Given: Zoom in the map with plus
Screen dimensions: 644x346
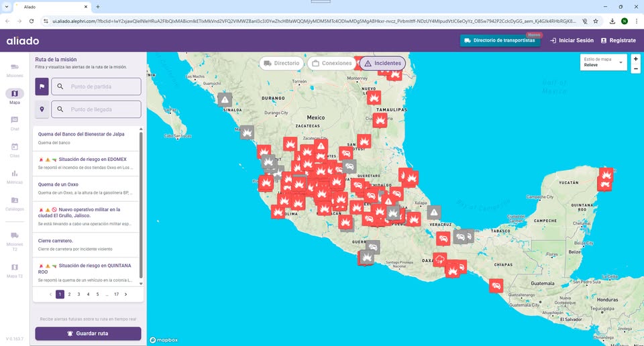Looking at the screenshot, I should (636, 59).
